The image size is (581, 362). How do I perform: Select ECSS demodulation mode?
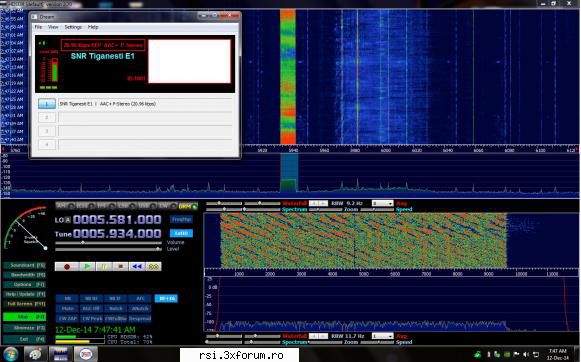[x=85, y=206]
